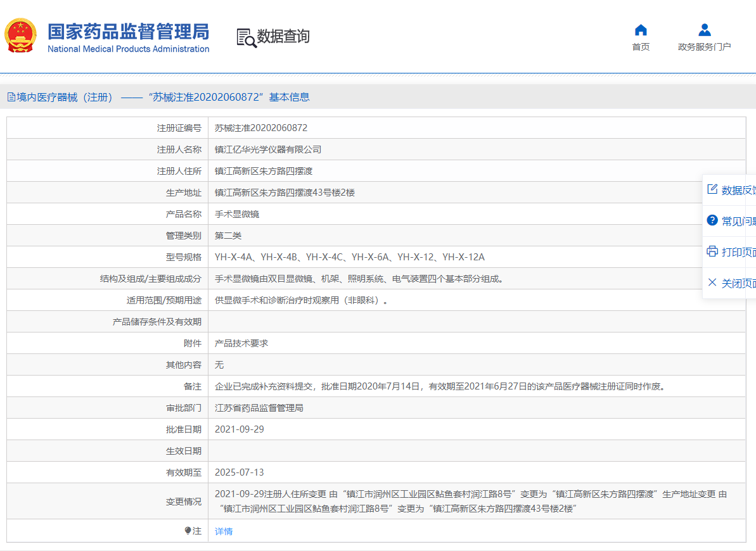
Task: Click the 产品名称 row label
Action: pyautogui.click(x=183, y=214)
